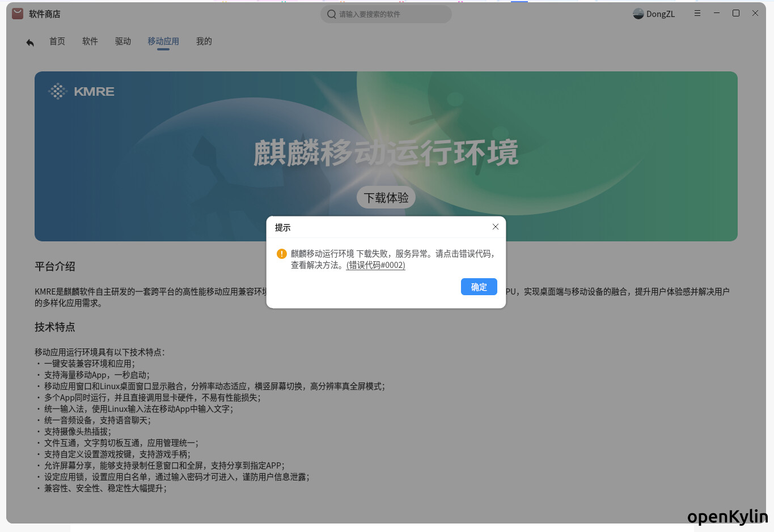This screenshot has height=532, width=774.
Task: Switch to the 首页 tab
Action: pos(57,41)
